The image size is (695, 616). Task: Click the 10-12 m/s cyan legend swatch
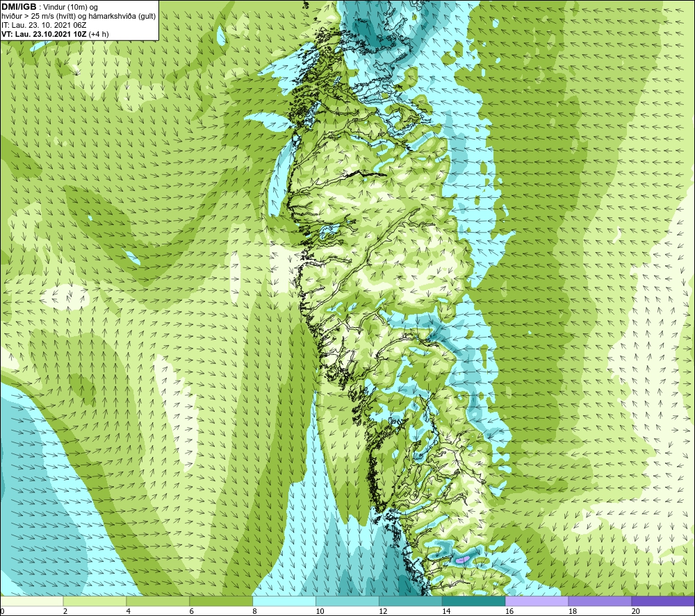click(347, 601)
